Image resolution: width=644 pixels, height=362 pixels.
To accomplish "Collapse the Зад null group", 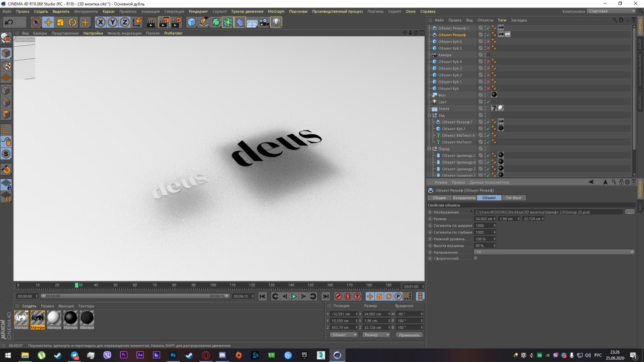I will tap(430, 115).
